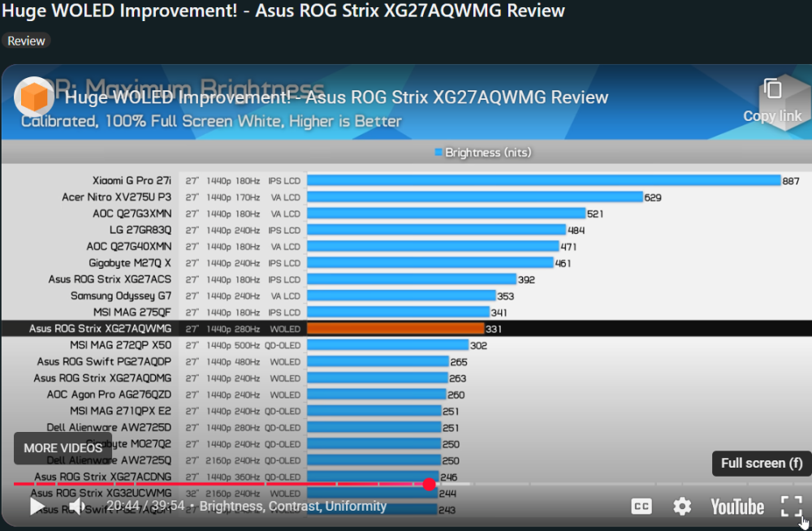Click the Review tag
This screenshot has height=531, width=812.
pos(26,41)
